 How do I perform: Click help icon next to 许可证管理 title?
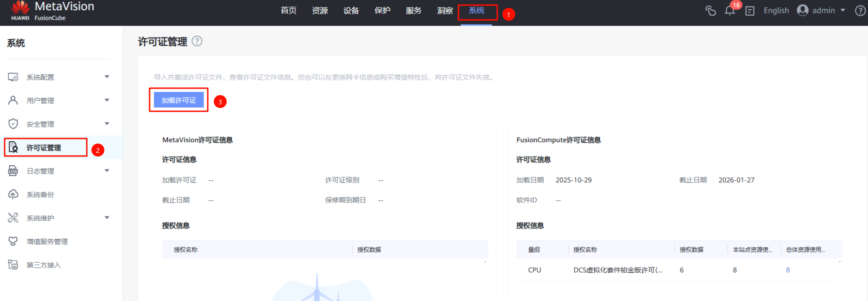coord(197,41)
